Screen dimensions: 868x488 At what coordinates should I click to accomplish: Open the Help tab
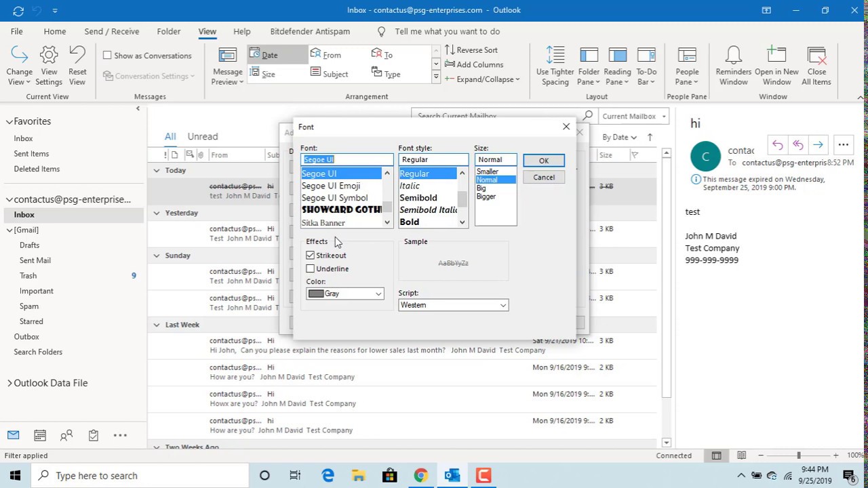point(242,31)
